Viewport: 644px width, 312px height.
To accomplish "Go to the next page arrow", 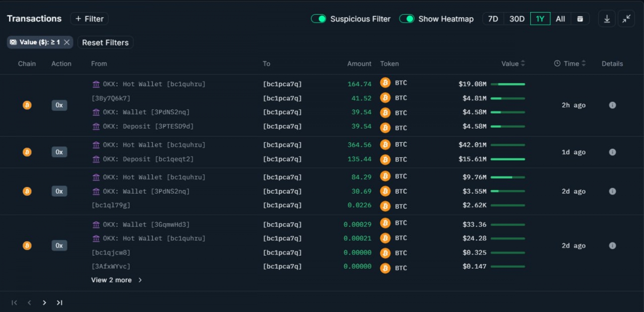I will click(44, 303).
